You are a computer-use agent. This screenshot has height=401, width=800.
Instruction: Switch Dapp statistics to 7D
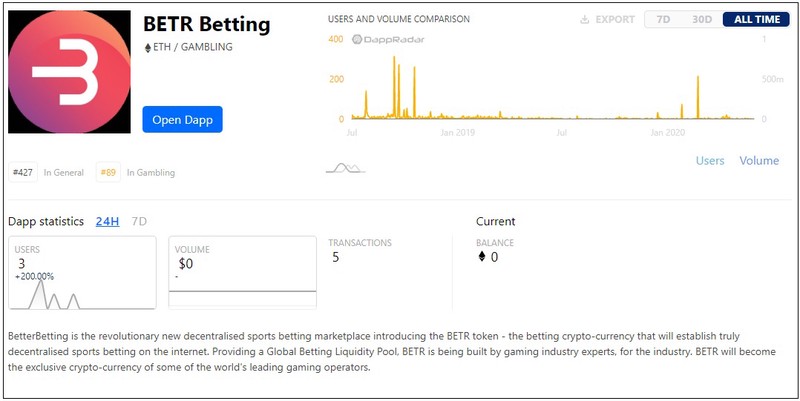click(139, 221)
